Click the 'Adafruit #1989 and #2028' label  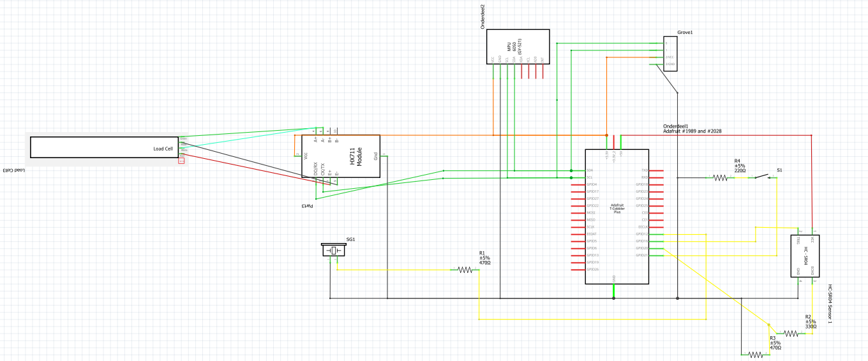click(x=692, y=131)
